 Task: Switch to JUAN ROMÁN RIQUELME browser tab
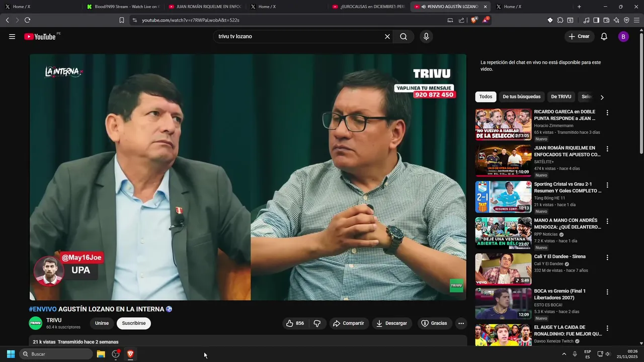tap(205, 7)
